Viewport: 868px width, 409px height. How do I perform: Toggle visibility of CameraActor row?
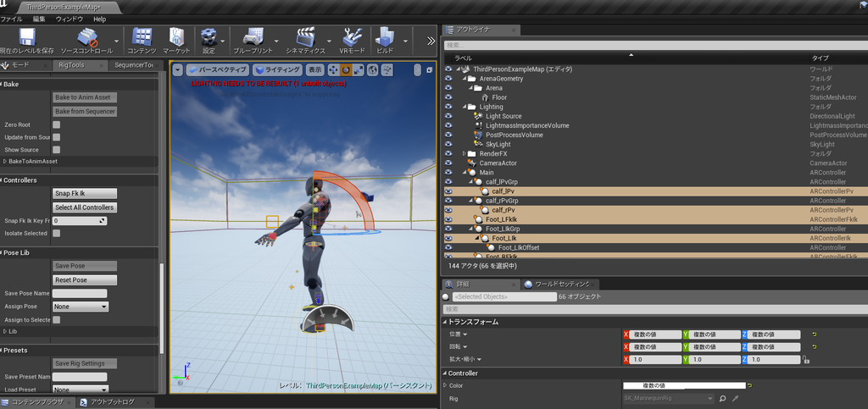tap(448, 163)
